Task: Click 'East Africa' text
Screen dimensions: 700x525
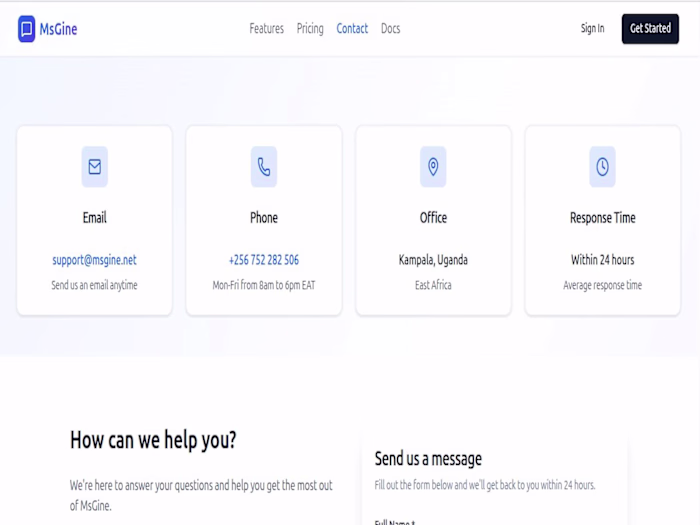Action: point(433,285)
